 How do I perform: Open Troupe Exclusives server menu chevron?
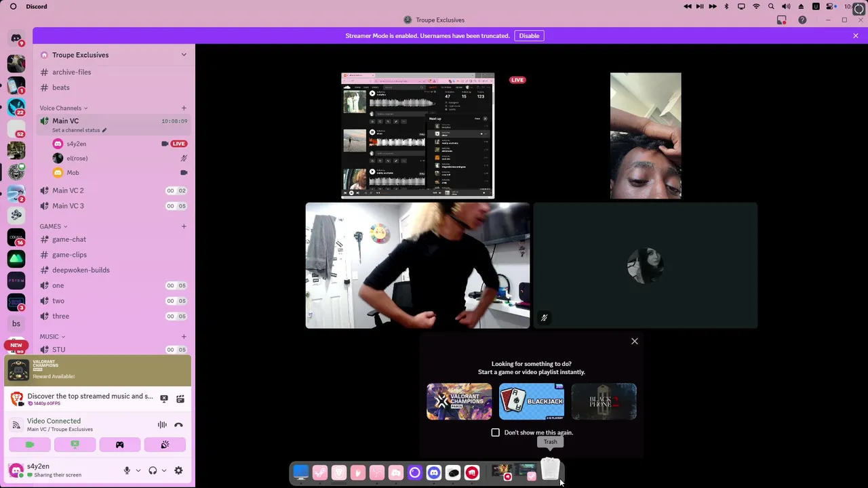point(184,55)
